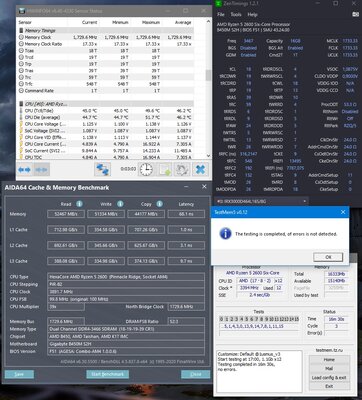Click the info icon next to Copy
Viewport: 362px width, 400px height.
160,204
